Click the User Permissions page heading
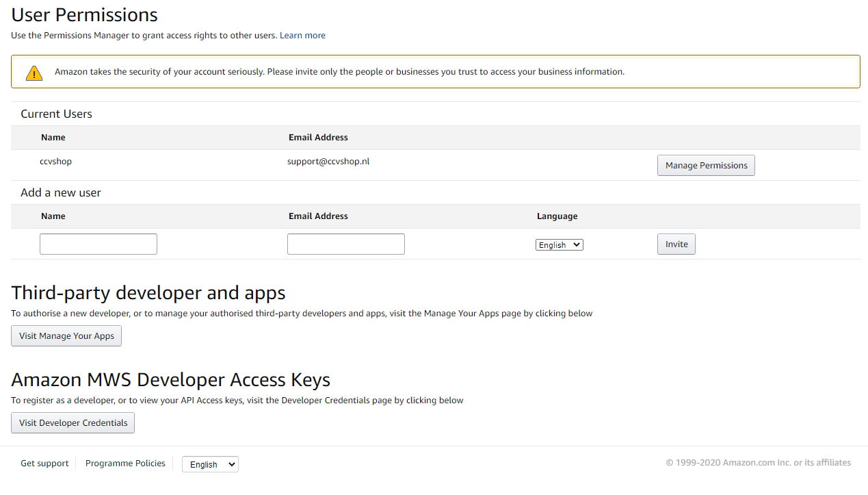The width and height of the screenshot is (868, 495). coord(85,14)
